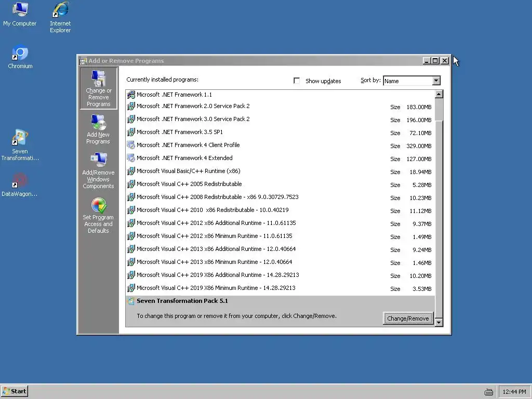Viewport: 532px width, 399px height.
Task: Select 'Microsoft .NET Framework 1.1' text row
Action: click(174, 95)
